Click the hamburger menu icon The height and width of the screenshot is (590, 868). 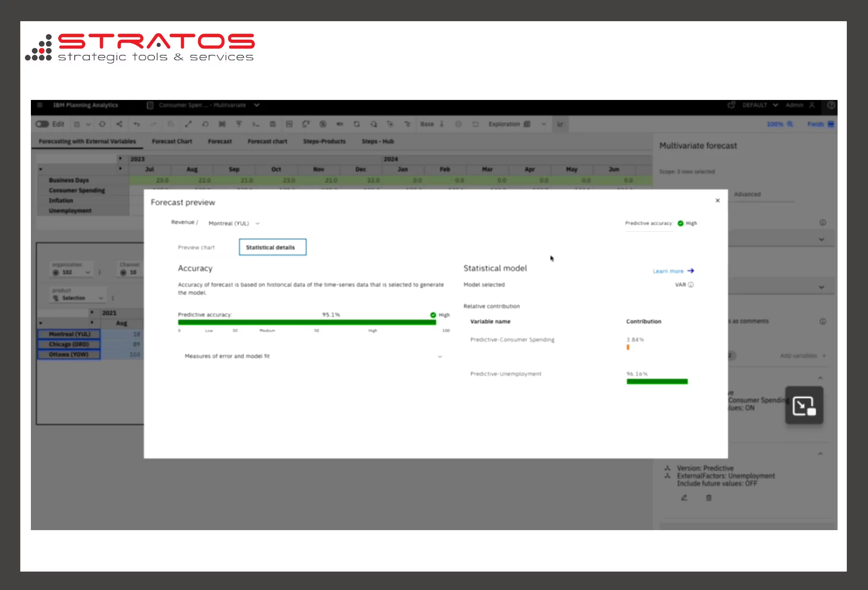coord(40,105)
